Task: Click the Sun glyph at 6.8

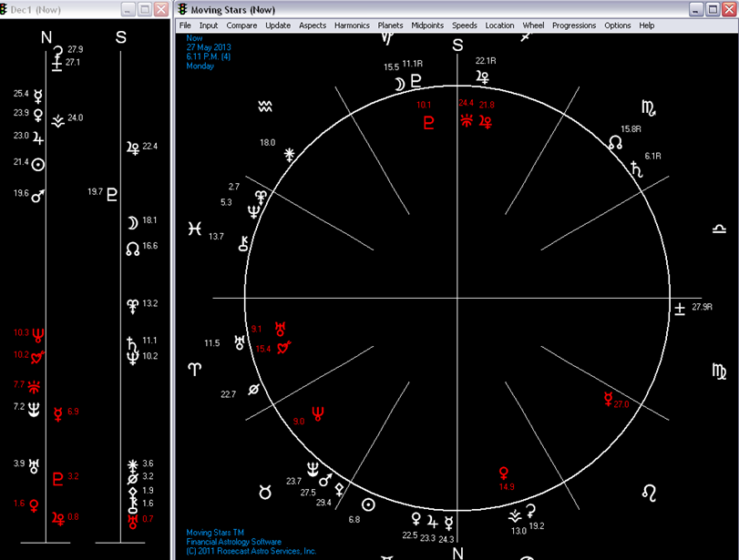Action: tap(368, 504)
